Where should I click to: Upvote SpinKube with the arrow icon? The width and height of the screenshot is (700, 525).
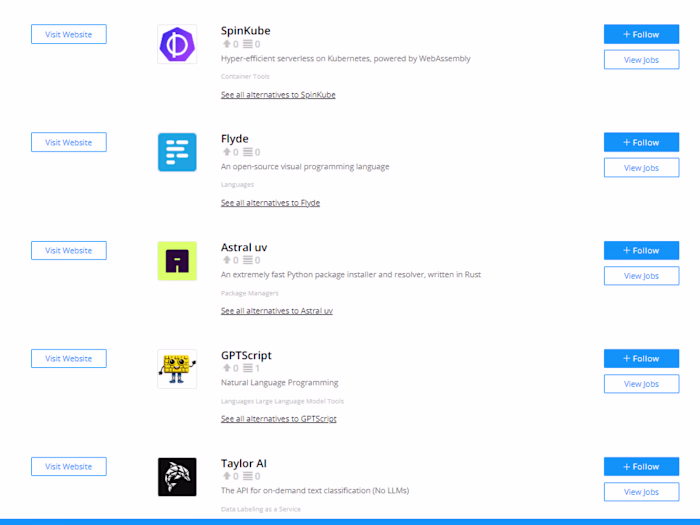(x=227, y=44)
